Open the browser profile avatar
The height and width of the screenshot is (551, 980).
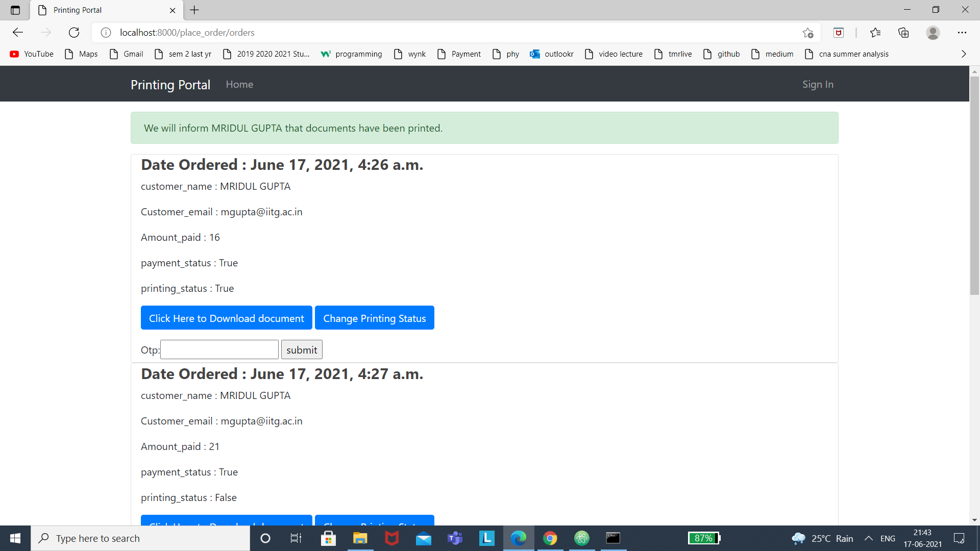point(933,33)
